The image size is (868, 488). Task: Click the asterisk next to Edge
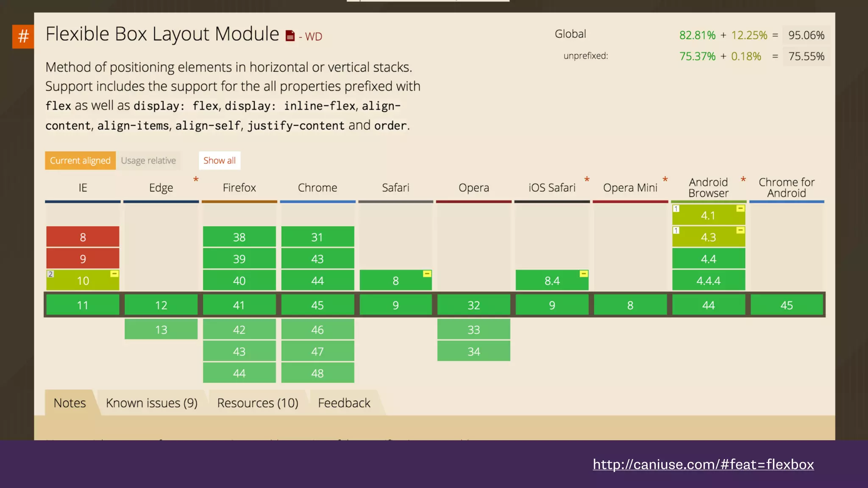click(196, 180)
